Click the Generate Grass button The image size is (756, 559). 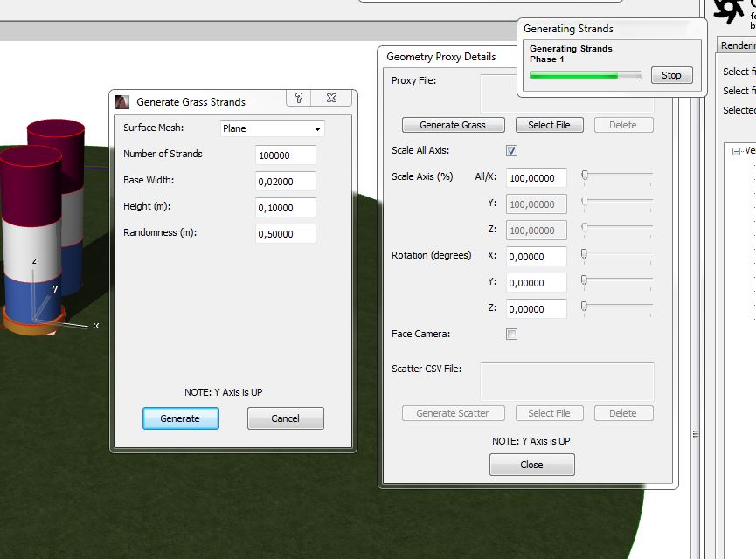(x=454, y=125)
